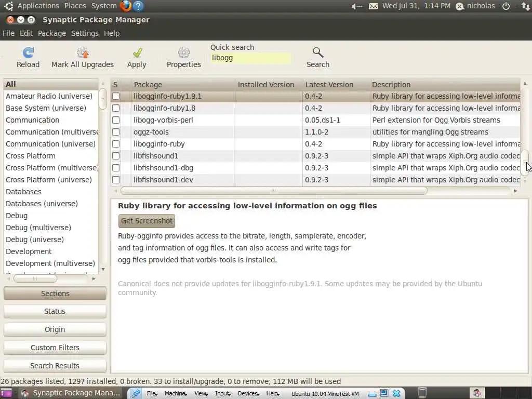Click the VM toolbar minimize icon
This screenshot has width=532, height=399.
pos(372,395)
